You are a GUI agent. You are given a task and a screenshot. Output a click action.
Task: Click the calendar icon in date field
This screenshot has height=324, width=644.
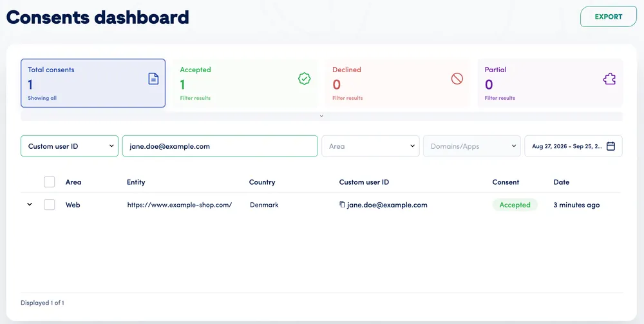[x=611, y=146]
